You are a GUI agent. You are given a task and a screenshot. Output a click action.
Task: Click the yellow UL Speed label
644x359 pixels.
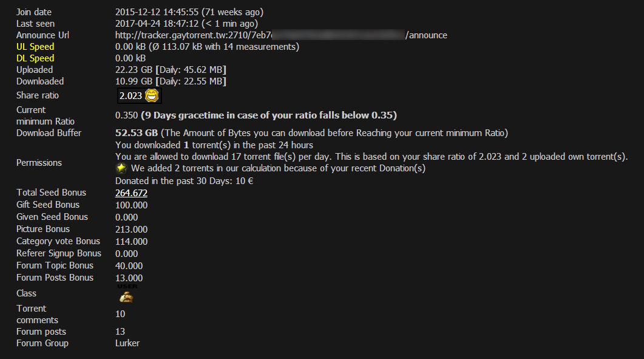pos(35,47)
